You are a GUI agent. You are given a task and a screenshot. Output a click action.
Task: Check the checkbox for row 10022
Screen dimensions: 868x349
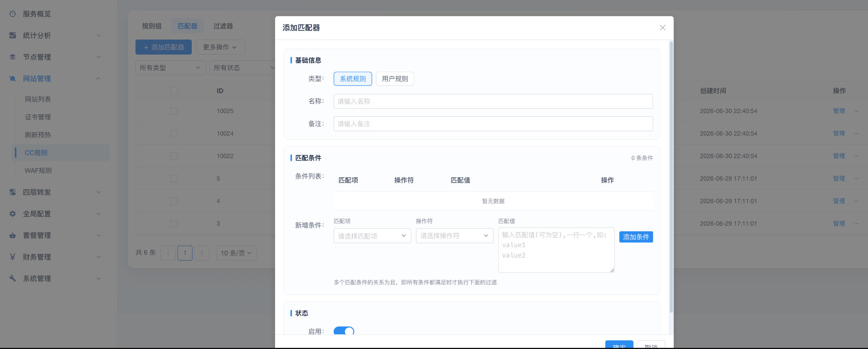click(174, 156)
